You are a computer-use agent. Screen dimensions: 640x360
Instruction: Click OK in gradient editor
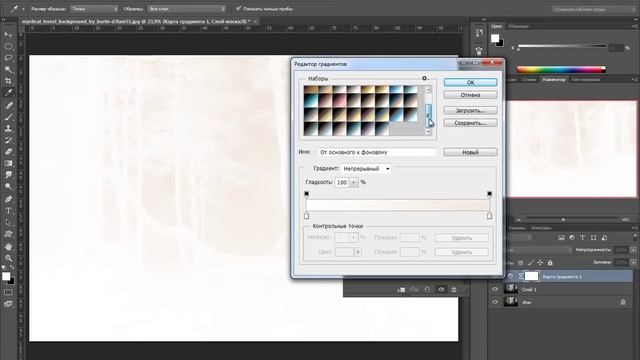(x=470, y=82)
